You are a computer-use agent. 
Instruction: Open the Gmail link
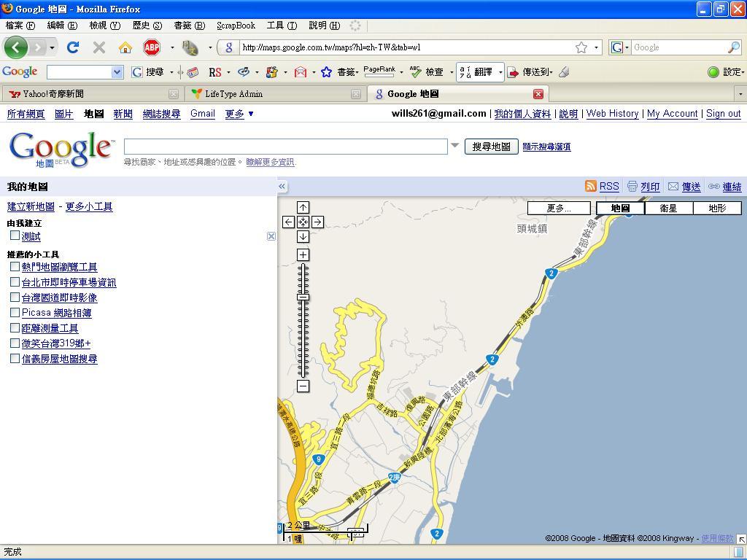pos(203,114)
